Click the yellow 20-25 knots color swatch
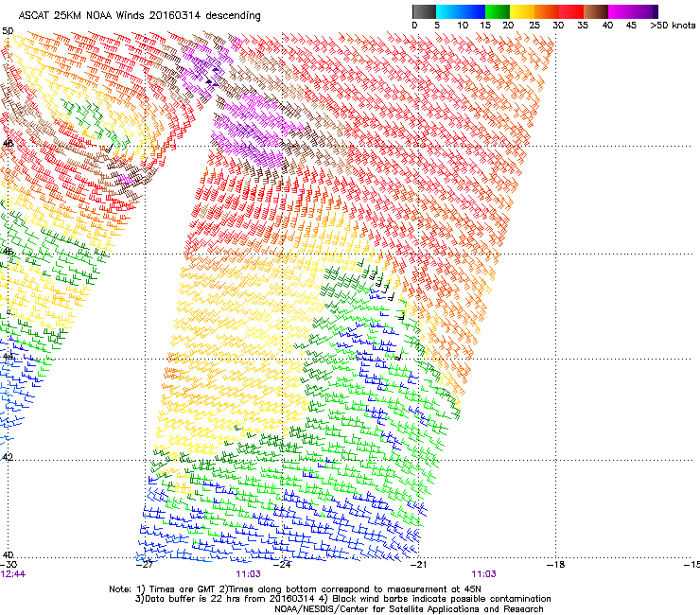 click(522, 11)
